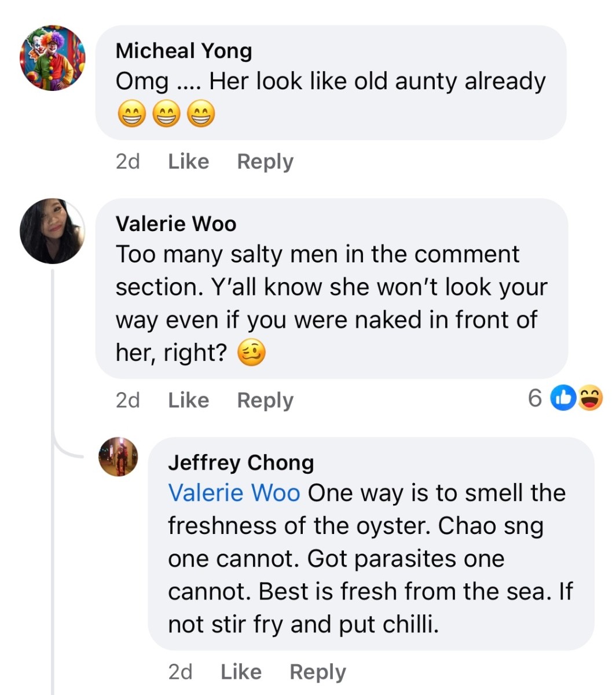616x695 pixels.
Task: Click the 2d timestamp on Jeffrey's reply
Action: [x=180, y=672]
